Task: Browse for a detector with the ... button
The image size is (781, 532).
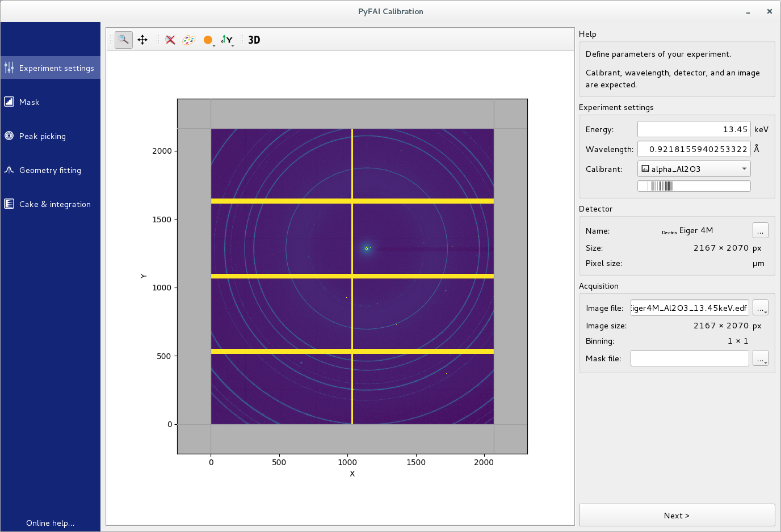Action: 760,230
